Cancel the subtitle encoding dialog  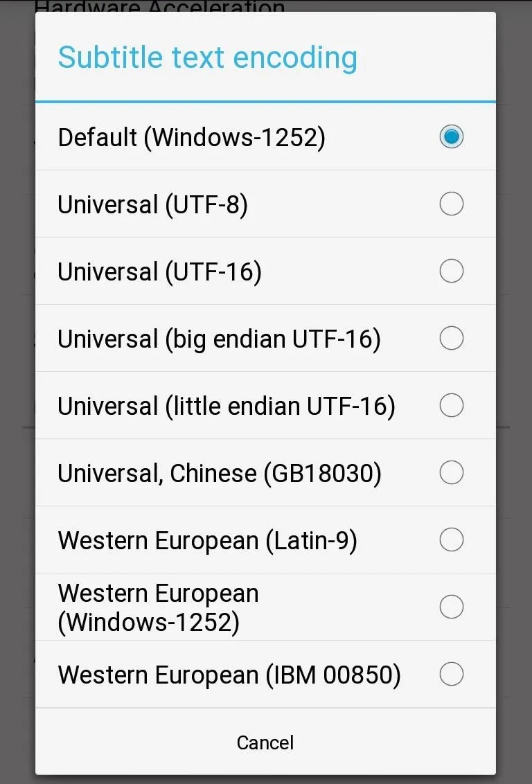coord(265,742)
